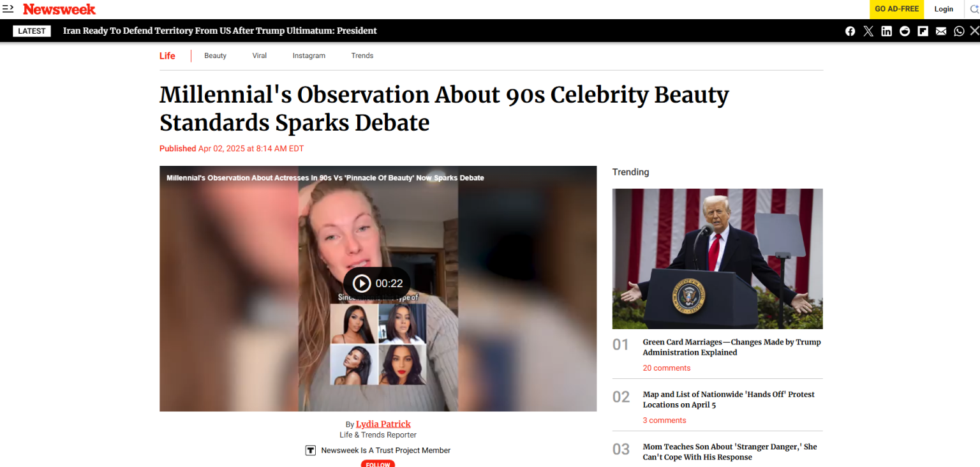The width and height of the screenshot is (980, 467).
Task: Open the Trump podium trending thumbnail
Action: click(x=717, y=258)
